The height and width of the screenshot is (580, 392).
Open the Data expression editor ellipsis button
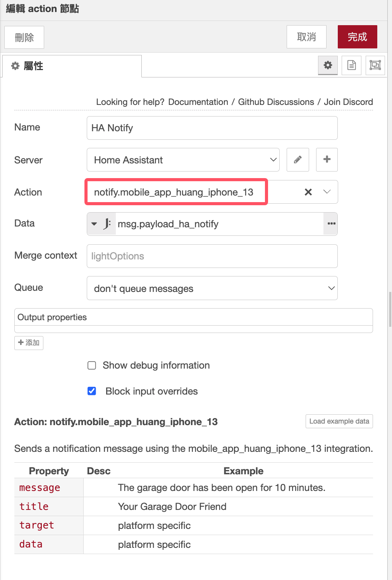pos(331,224)
